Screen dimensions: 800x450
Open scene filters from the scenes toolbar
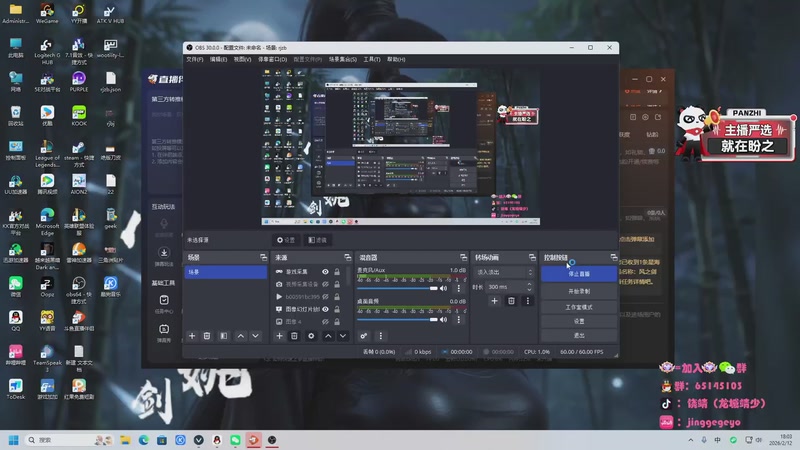click(x=223, y=336)
